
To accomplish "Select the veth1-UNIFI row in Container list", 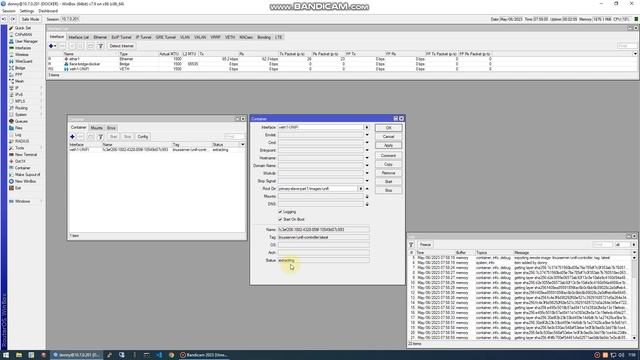I will [x=157, y=150].
